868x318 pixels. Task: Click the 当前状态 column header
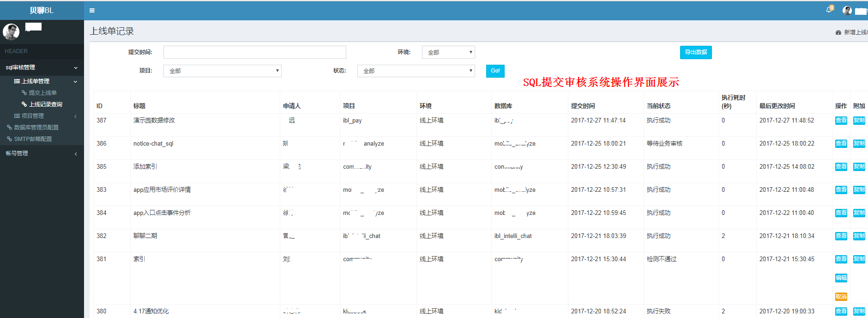[x=659, y=106]
